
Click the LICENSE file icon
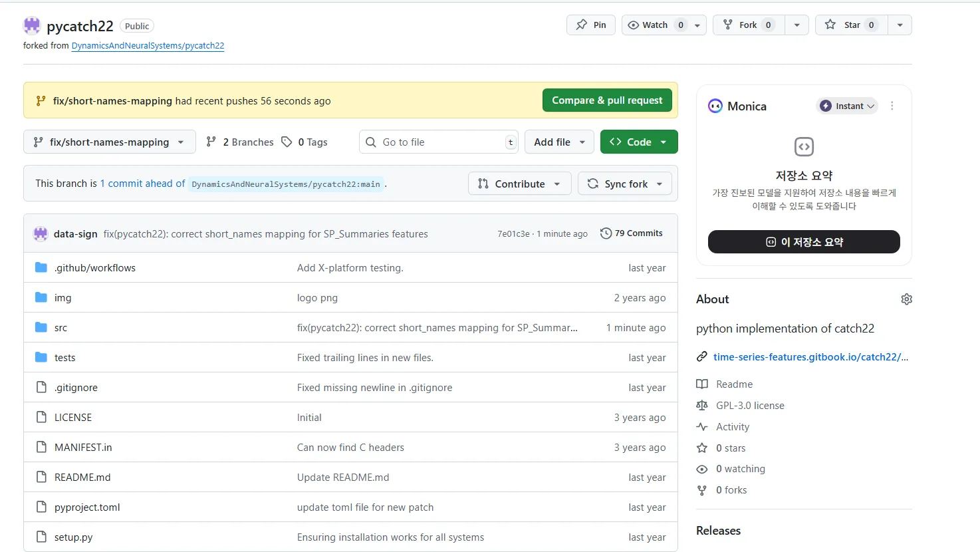point(41,417)
